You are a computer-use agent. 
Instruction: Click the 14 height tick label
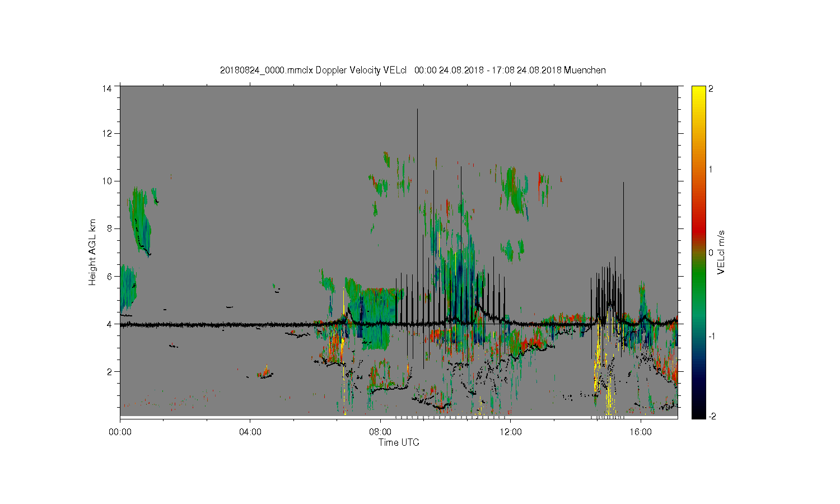108,88
